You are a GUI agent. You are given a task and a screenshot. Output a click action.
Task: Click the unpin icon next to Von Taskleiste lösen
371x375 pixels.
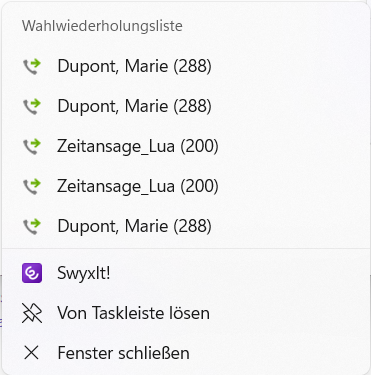pyautogui.click(x=32, y=313)
